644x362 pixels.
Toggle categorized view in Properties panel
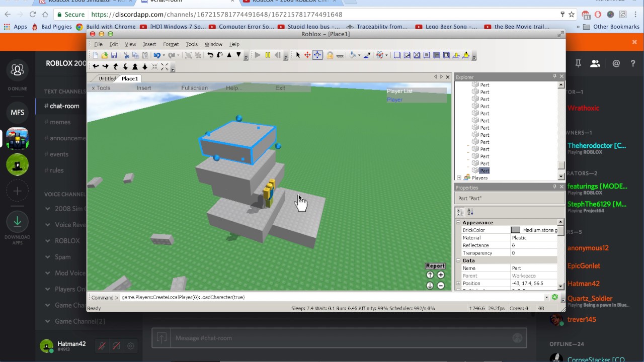click(x=460, y=212)
